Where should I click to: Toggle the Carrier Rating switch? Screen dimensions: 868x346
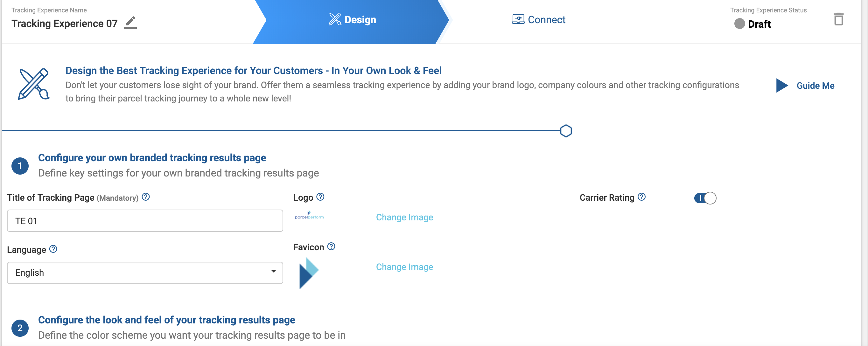[705, 198]
